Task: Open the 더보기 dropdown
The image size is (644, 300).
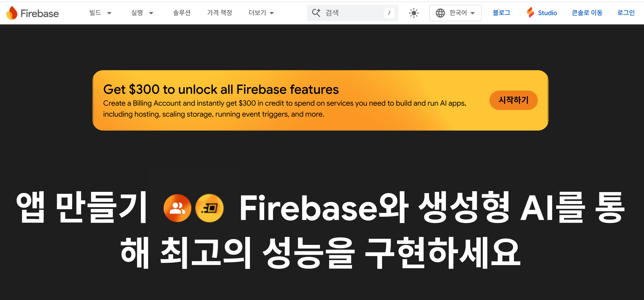Action: click(x=261, y=13)
